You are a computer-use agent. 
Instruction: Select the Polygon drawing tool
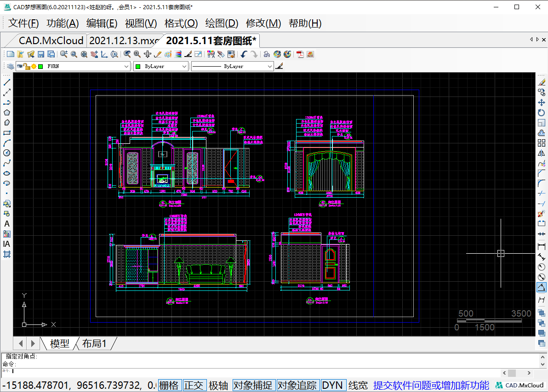(6, 113)
